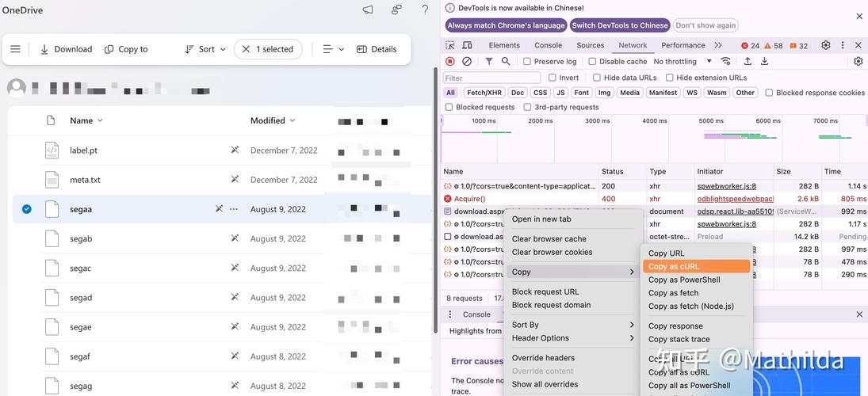
Task: Expand the Header Options submenu
Action: pos(572,338)
